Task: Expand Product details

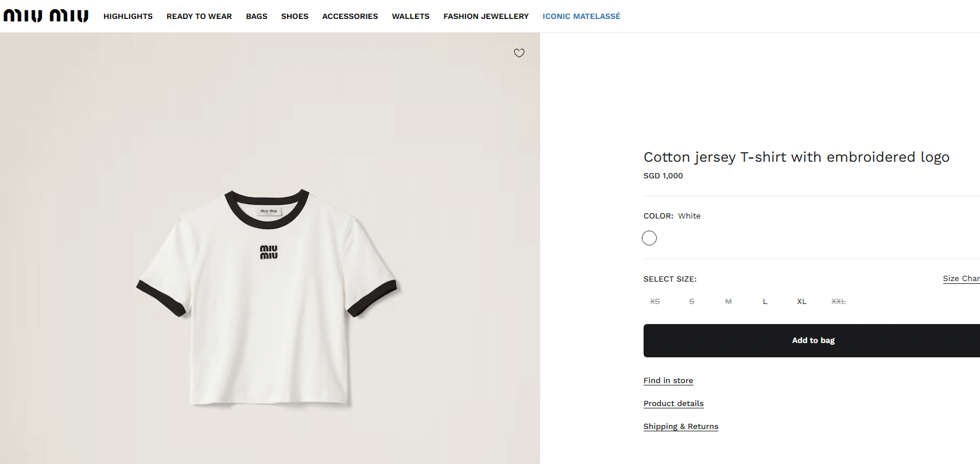Action: 673,403
